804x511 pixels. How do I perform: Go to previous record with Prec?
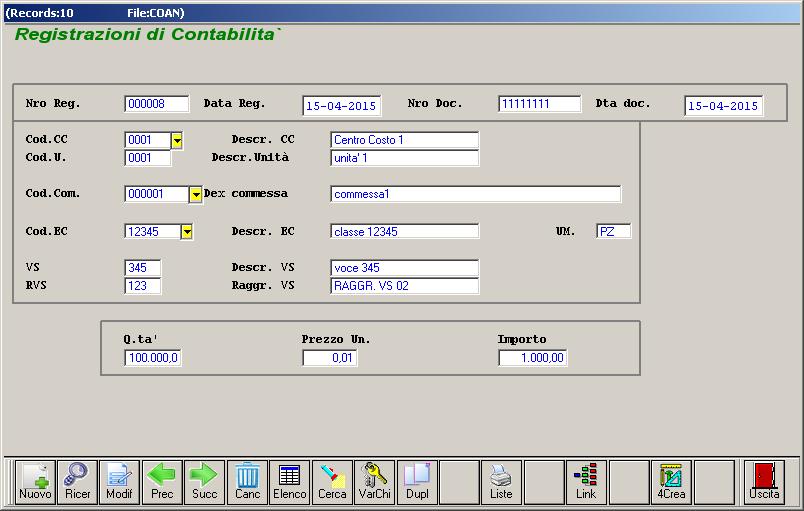click(162, 482)
